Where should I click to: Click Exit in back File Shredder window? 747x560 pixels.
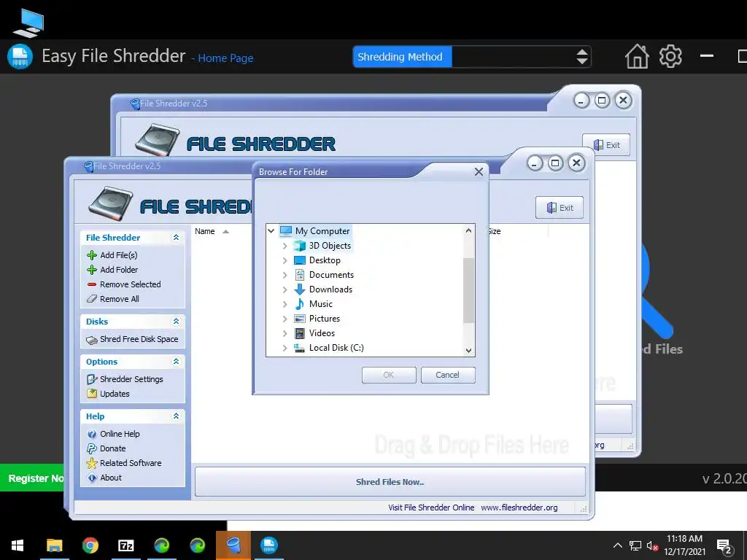pos(606,145)
